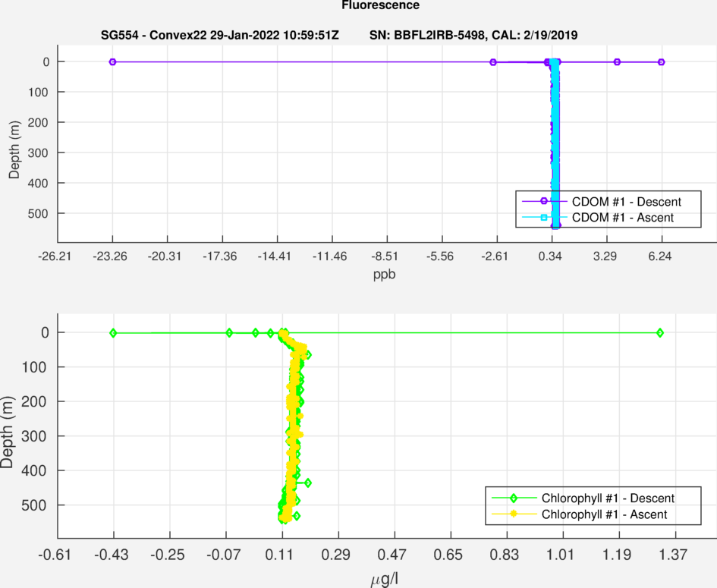Click the '-26.21' x-axis tick label

55,256
